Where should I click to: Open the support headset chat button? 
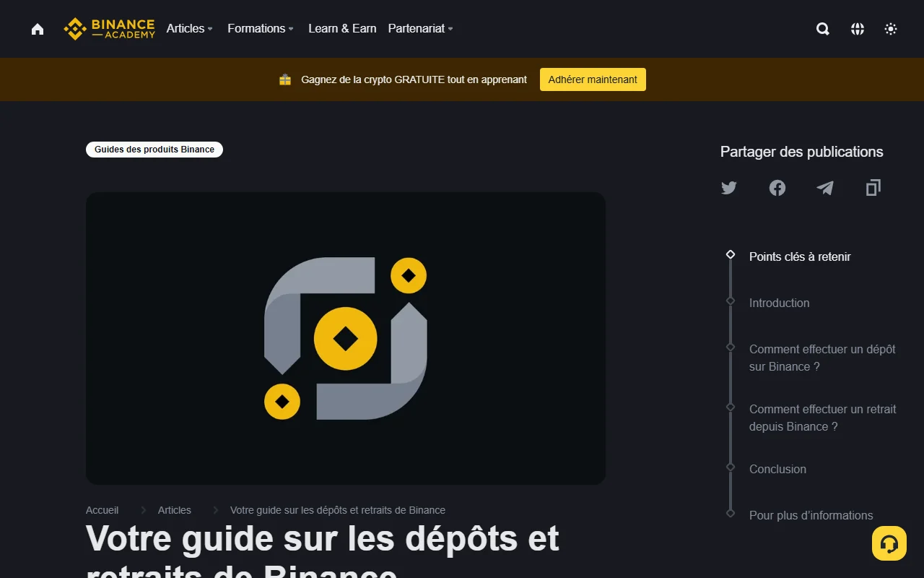889,543
